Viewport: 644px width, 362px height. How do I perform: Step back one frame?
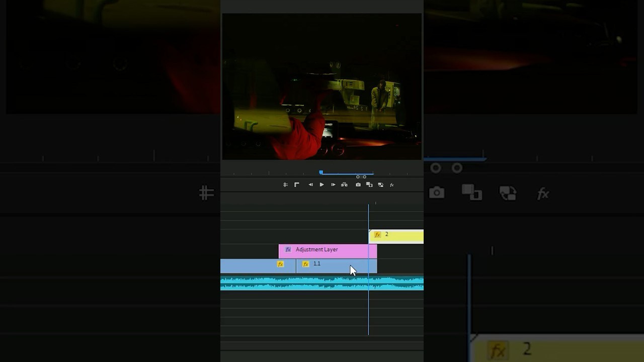310,185
